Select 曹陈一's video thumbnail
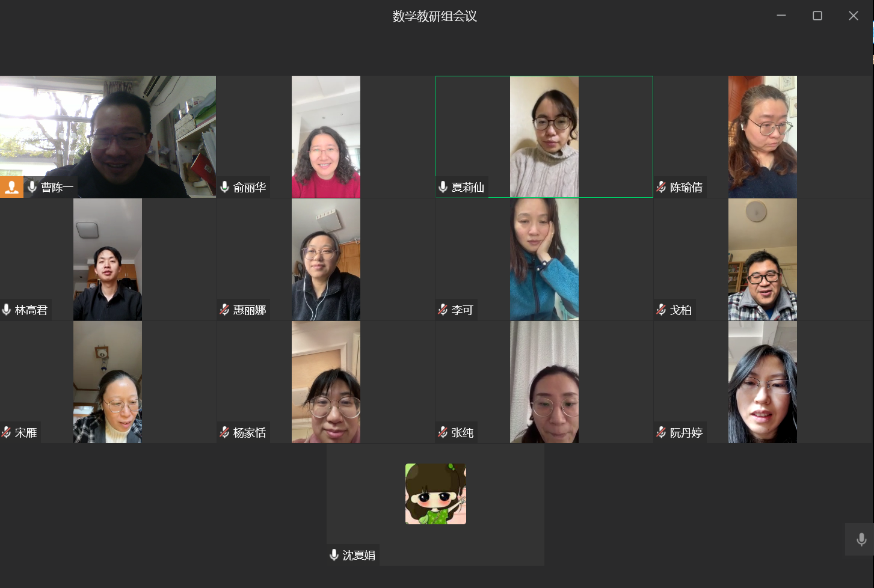This screenshot has width=874, height=588. click(x=108, y=136)
